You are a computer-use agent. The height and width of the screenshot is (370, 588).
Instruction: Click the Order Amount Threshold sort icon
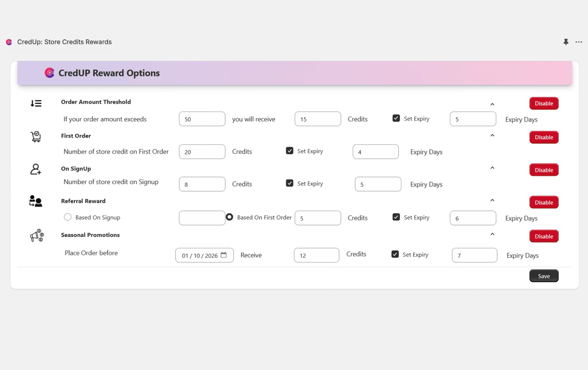(x=36, y=103)
